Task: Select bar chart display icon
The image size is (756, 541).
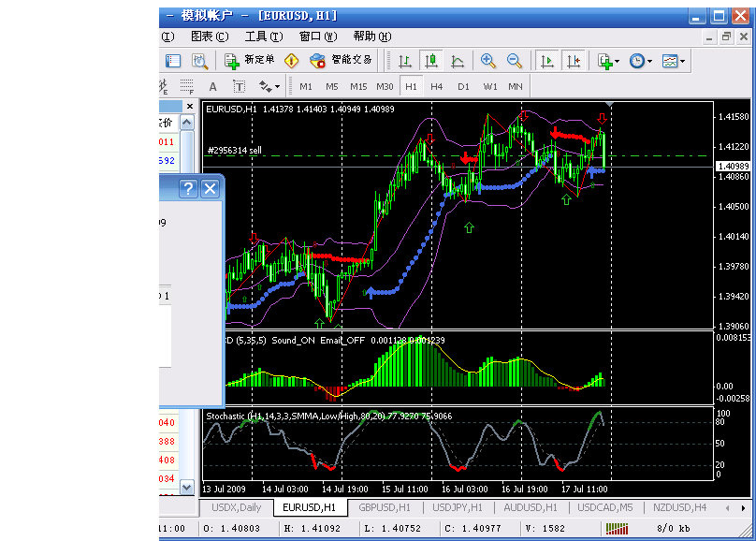Action: tap(405, 61)
